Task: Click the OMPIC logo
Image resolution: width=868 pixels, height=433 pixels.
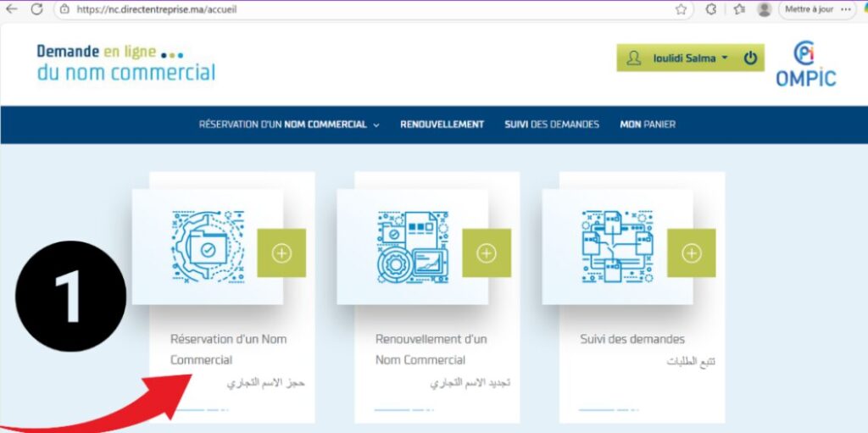Action: coord(804,64)
